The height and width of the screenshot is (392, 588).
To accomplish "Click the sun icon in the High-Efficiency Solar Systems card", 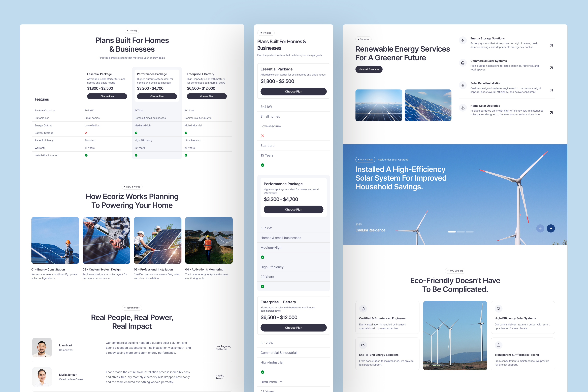I will pos(498,309).
